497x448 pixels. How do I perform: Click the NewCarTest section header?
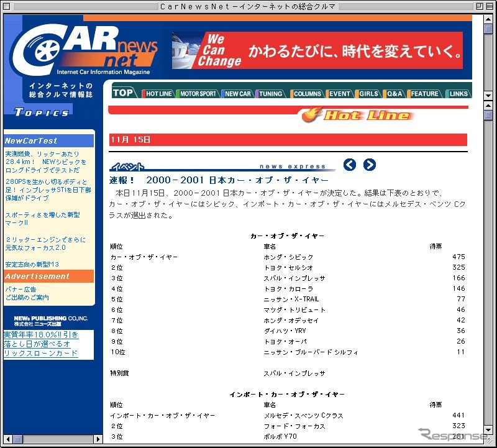point(49,141)
